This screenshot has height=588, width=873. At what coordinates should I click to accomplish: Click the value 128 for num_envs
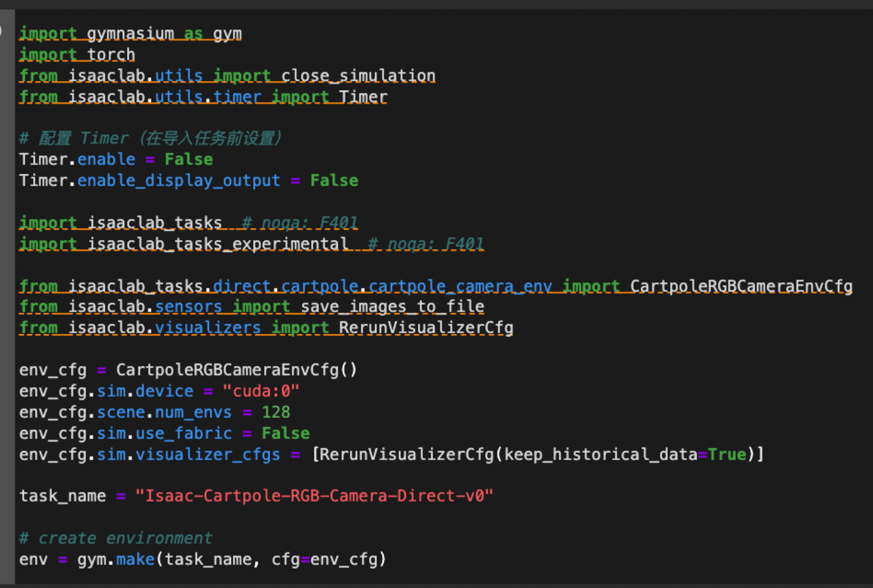click(x=276, y=412)
